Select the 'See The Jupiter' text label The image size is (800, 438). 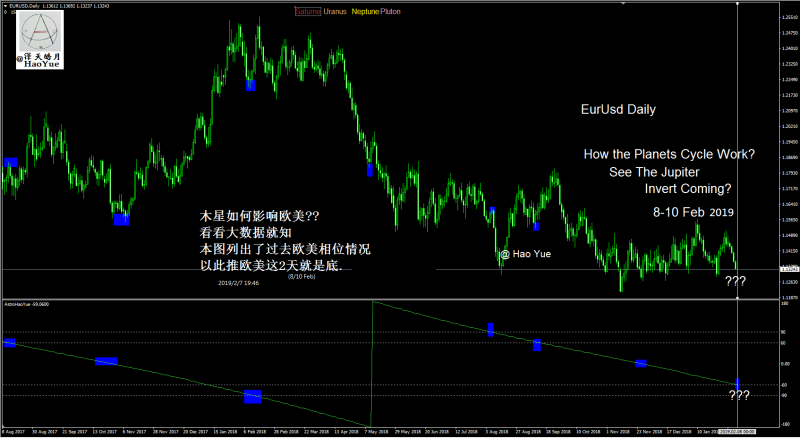tap(654, 173)
